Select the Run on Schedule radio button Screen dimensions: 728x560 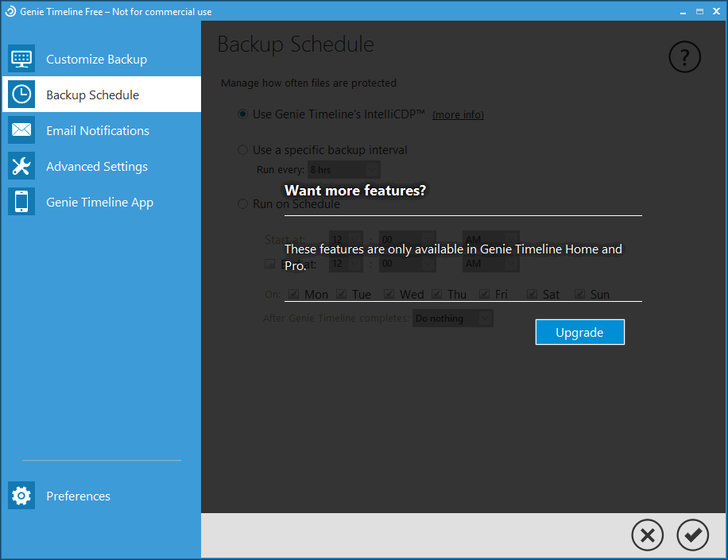[243, 204]
